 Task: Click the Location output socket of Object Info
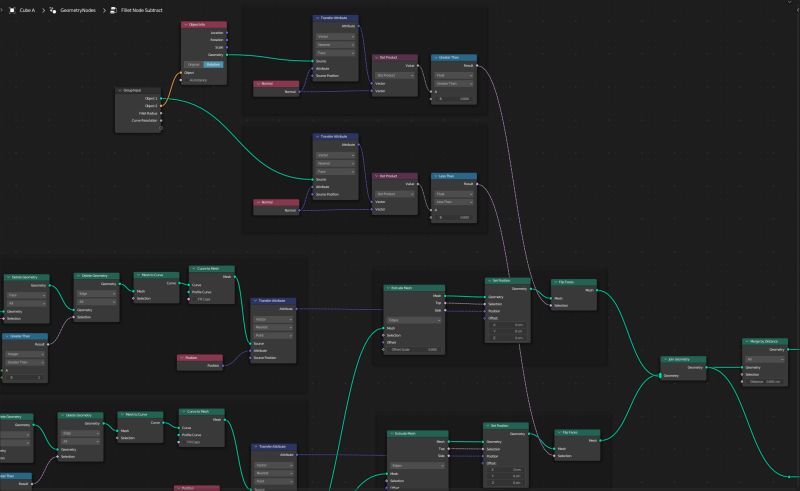(x=227, y=33)
